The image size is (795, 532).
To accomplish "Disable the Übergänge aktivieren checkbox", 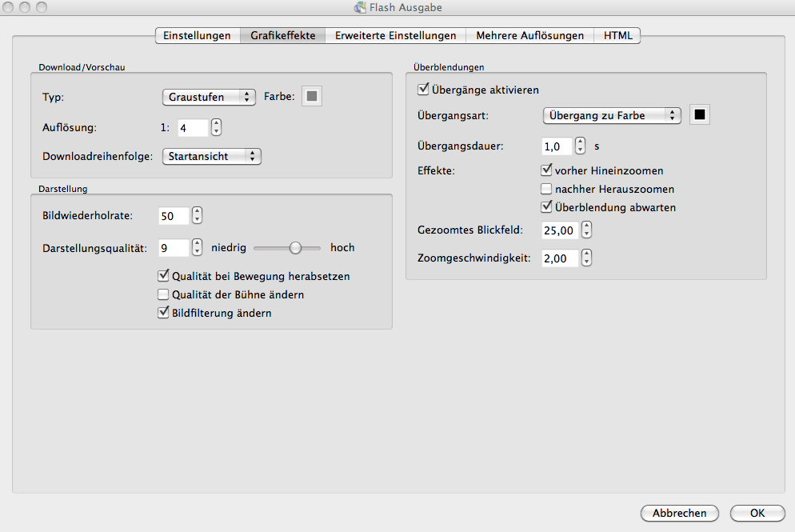I will 424,90.
